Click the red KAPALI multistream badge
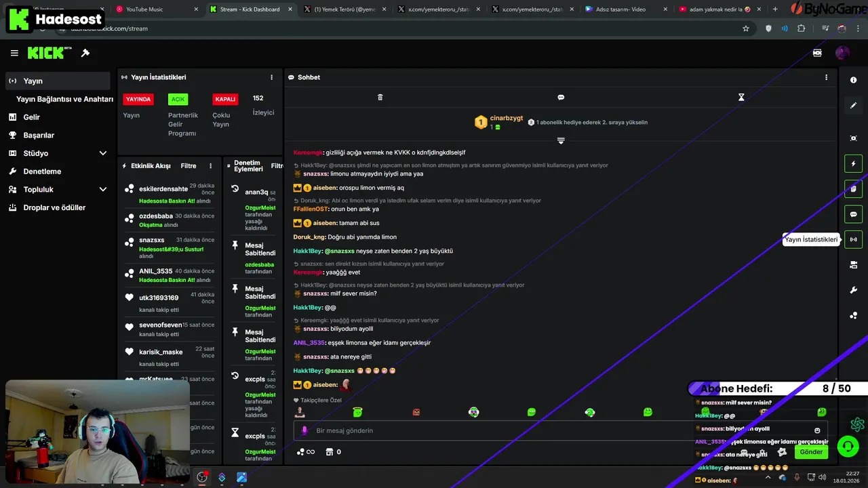Image resolution: width=868 pixels, height=488 pixels. pos(225,99)
